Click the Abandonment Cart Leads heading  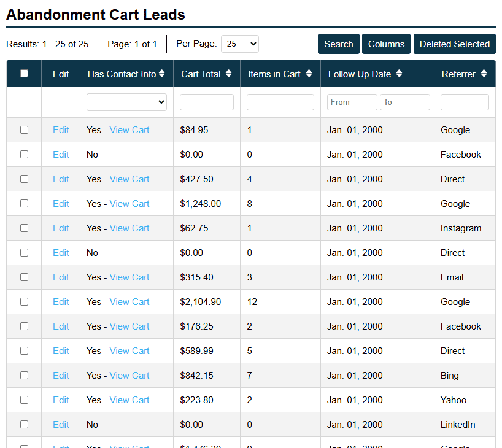96,15
